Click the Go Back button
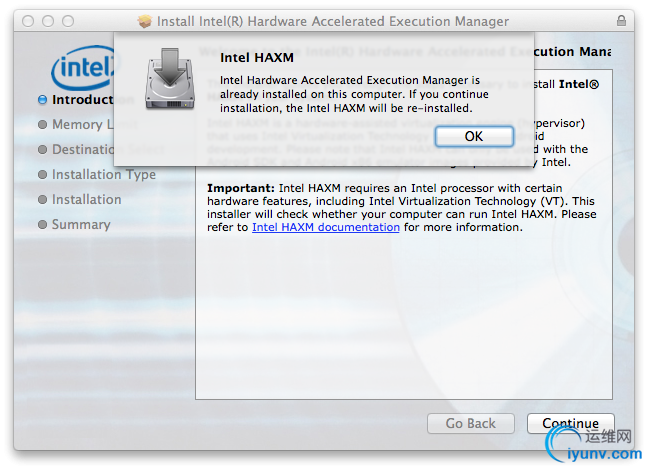 pyautogui.click(x=471, y=423)
